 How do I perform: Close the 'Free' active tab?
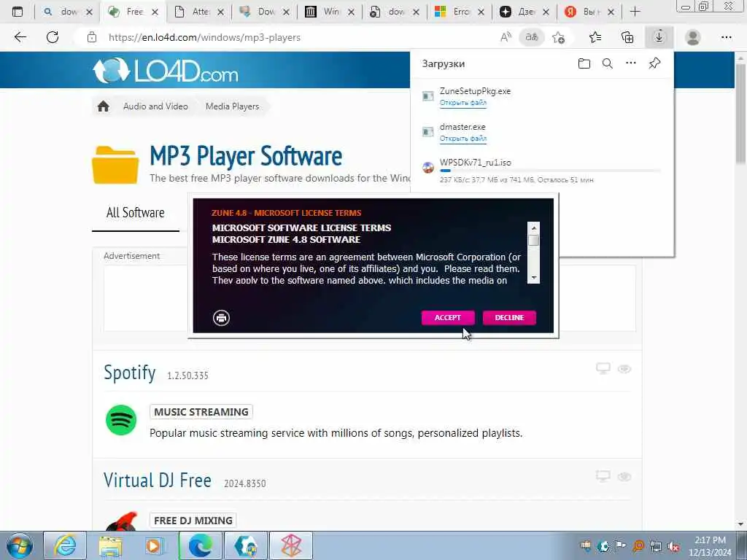155,12
